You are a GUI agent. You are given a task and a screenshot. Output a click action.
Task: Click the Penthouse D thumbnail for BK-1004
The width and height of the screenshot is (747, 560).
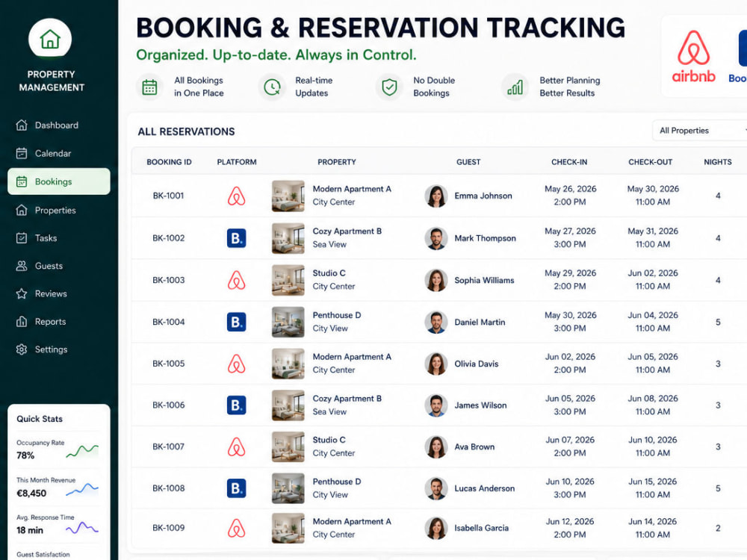point(288,322)
